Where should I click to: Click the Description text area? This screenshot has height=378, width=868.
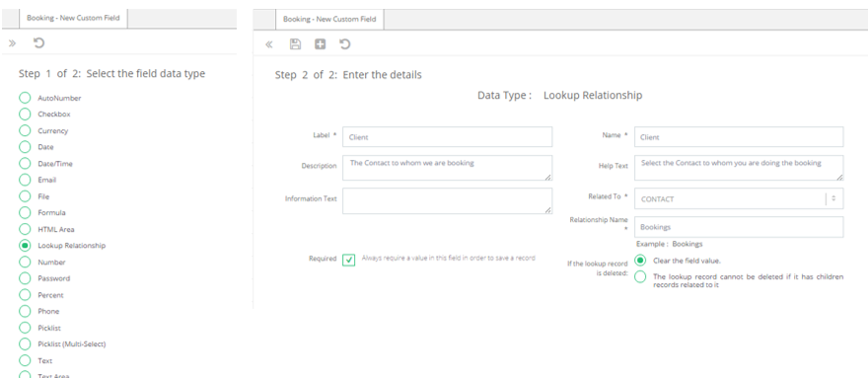[447, 168]
